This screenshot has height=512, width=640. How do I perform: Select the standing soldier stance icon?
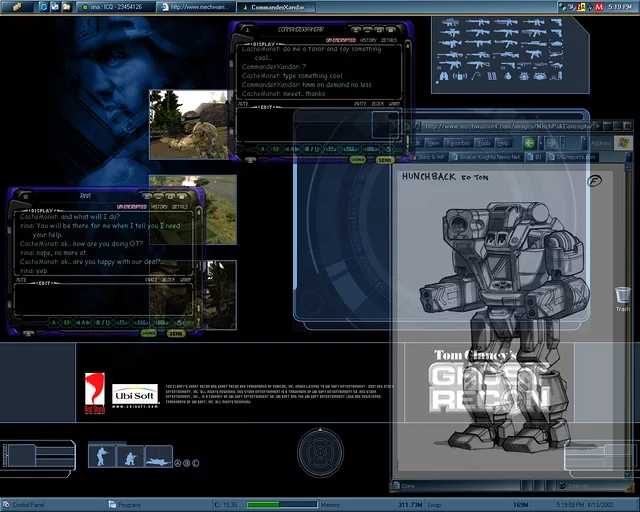coord(101,456)
